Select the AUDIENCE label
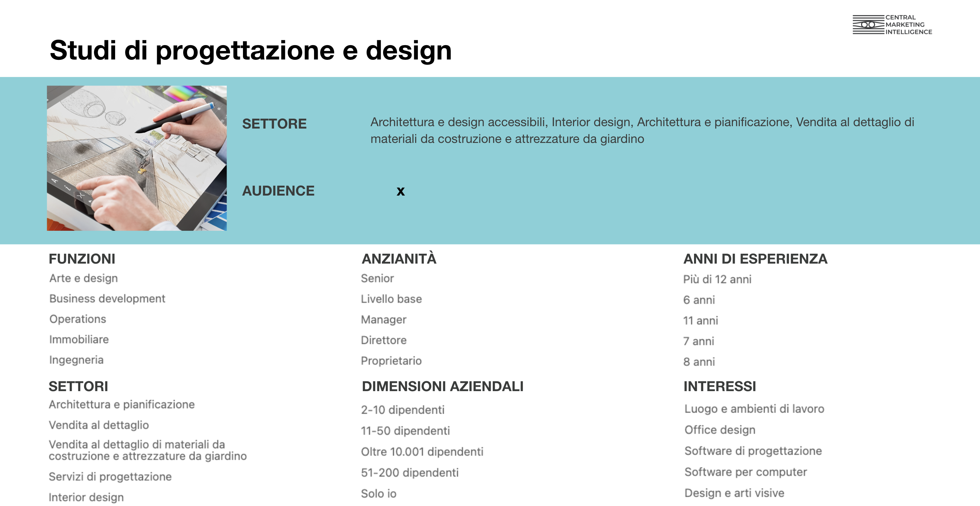This screenshot has height=506, width=980. [278, 191]
